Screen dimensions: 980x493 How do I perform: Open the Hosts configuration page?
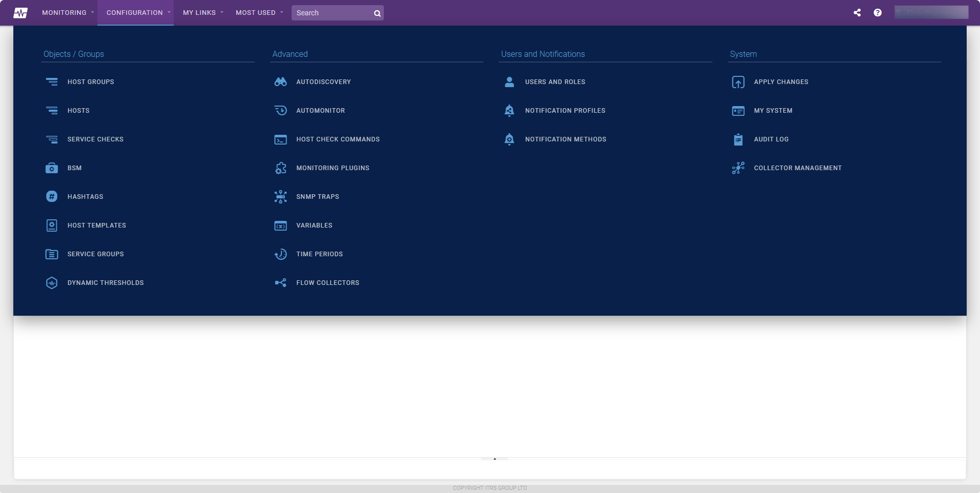78,111
